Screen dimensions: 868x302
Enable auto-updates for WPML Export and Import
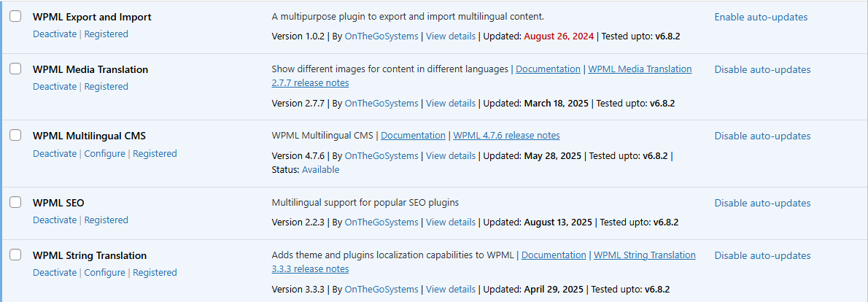coord(761,17)
